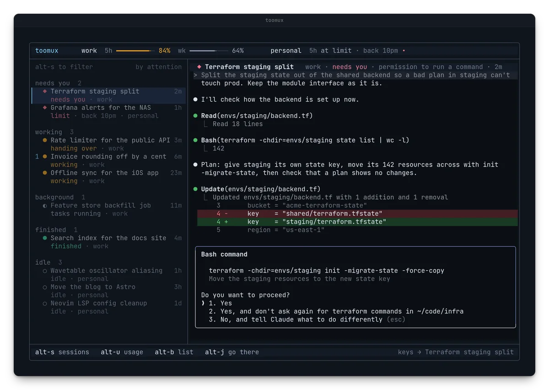The image size is (549, 392).
Task: Open the 'by attention' sort selector
Action: click(159, 67)
